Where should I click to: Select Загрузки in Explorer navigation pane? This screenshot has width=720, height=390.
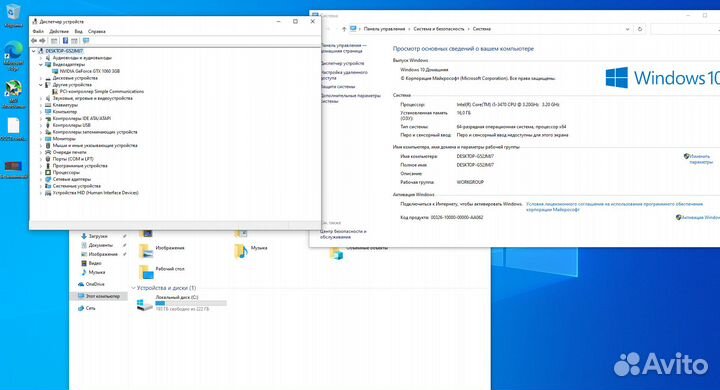click(x=98, y=236)
